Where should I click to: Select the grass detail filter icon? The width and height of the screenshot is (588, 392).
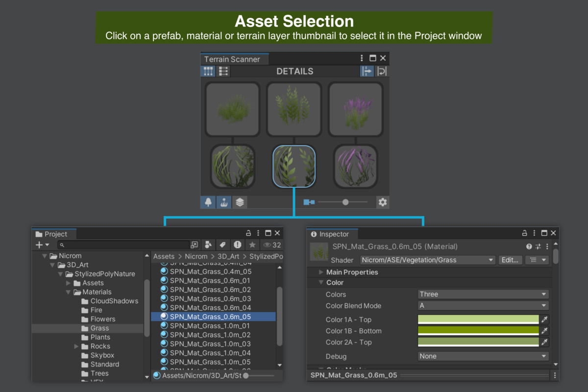pos(223,202)
